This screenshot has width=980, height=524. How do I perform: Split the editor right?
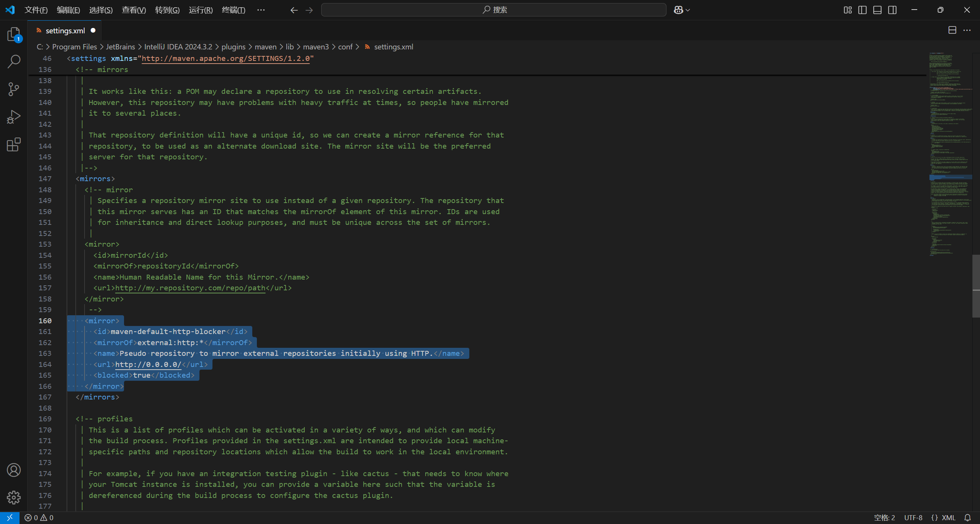click(x=952, y=30)
